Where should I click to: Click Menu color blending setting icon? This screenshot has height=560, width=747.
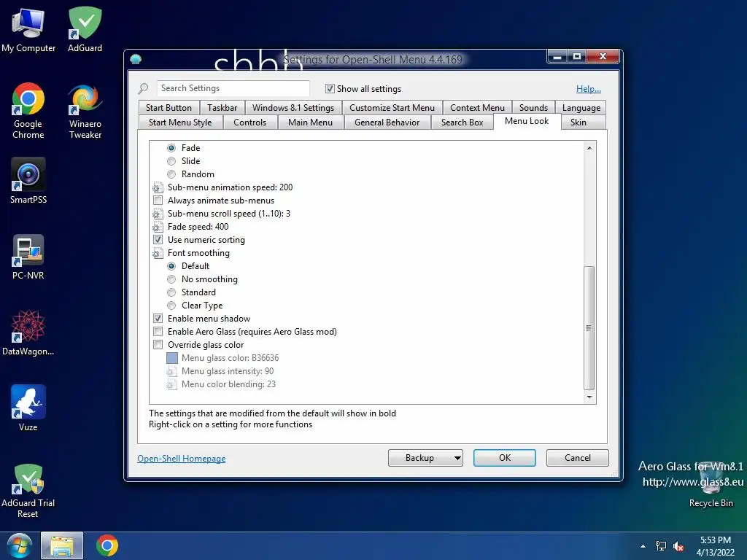[171, 384]
